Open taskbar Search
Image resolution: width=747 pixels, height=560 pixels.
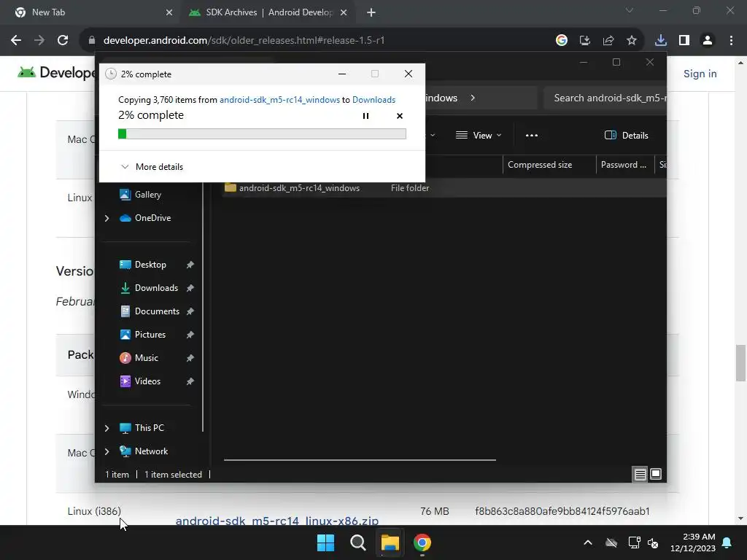357,542
